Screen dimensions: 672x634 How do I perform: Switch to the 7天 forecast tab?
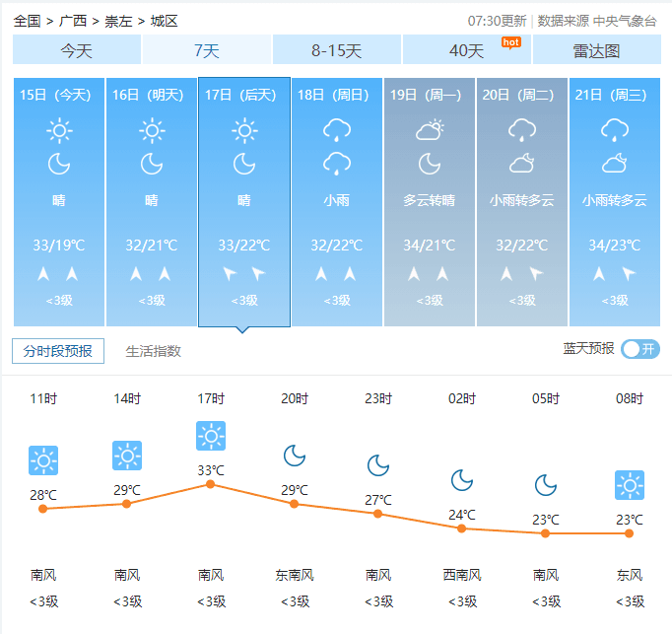point(207,49)
